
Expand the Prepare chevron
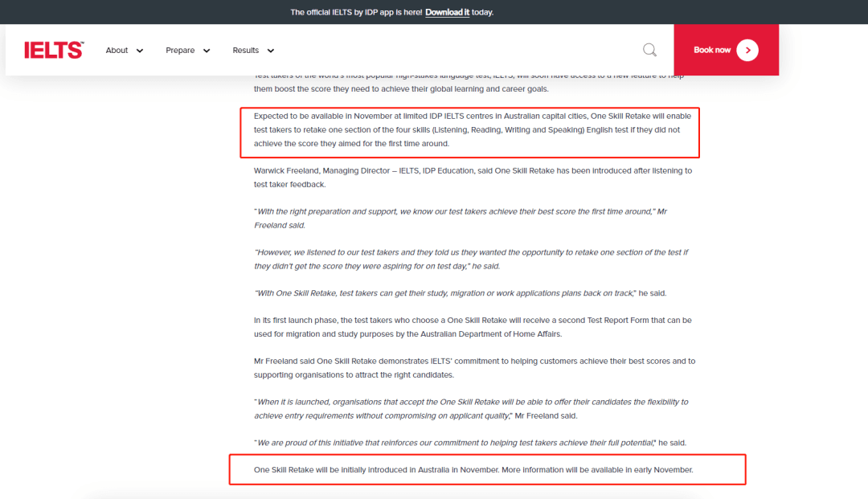(207, 51)
